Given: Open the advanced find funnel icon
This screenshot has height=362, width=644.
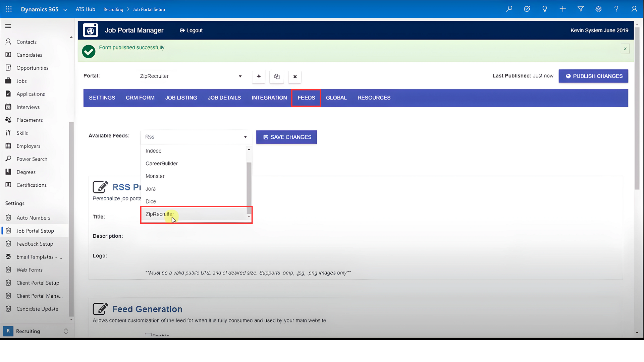Looking at the screenshot, I should click(x=581, y=9).
